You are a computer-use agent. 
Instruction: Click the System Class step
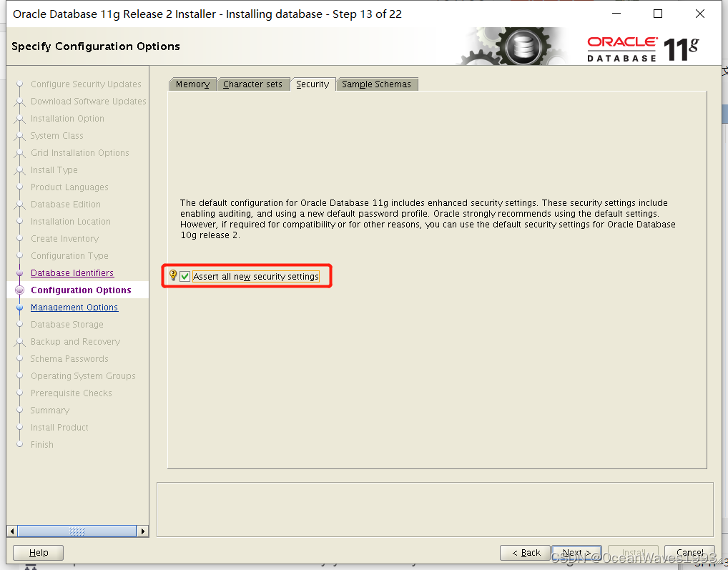[x=56, y=136]
